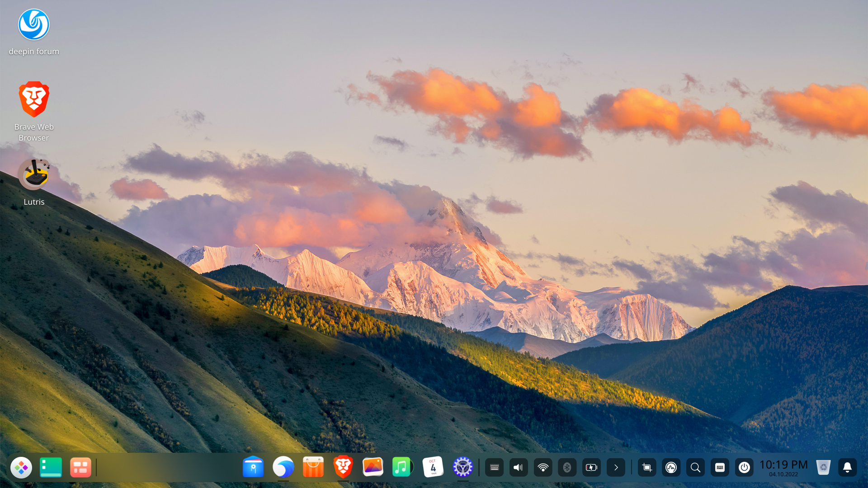Screen dimensions: 868x488
Task: Open the volume control in the tray
Action: 519,468
